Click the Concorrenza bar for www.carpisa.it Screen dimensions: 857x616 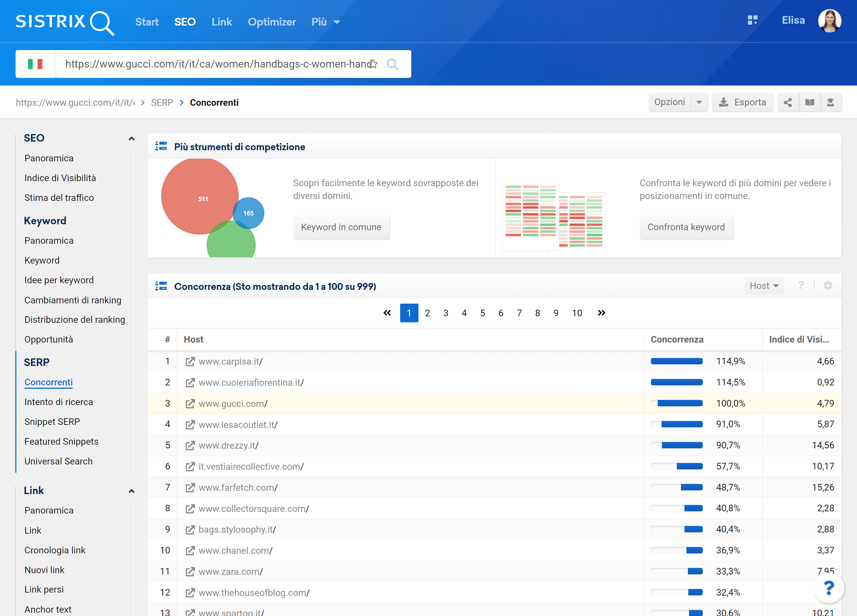pyautogui.click(x=676, y=361)
